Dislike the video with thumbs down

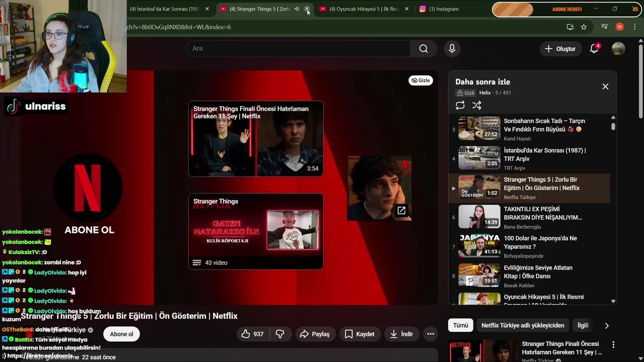pos(280,334)
